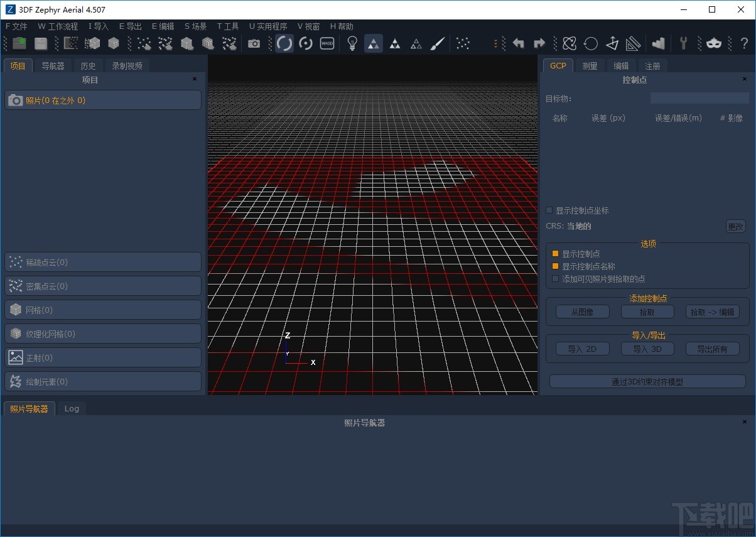This screenshot has height=537, width=756.
Task: Click the ruler measurement toolbar icon
Action: coord(633,43)
